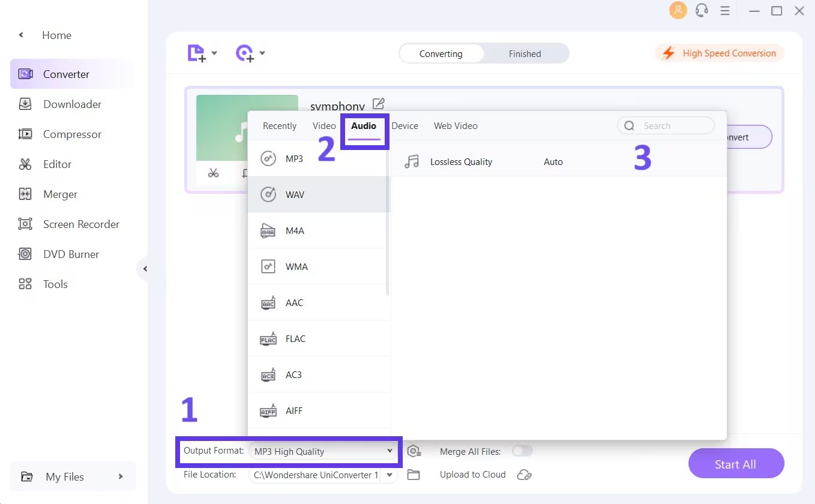Open the Compressor section
Image resolution: width=815 pixels, height=504 pixels.
click(73, 134)
